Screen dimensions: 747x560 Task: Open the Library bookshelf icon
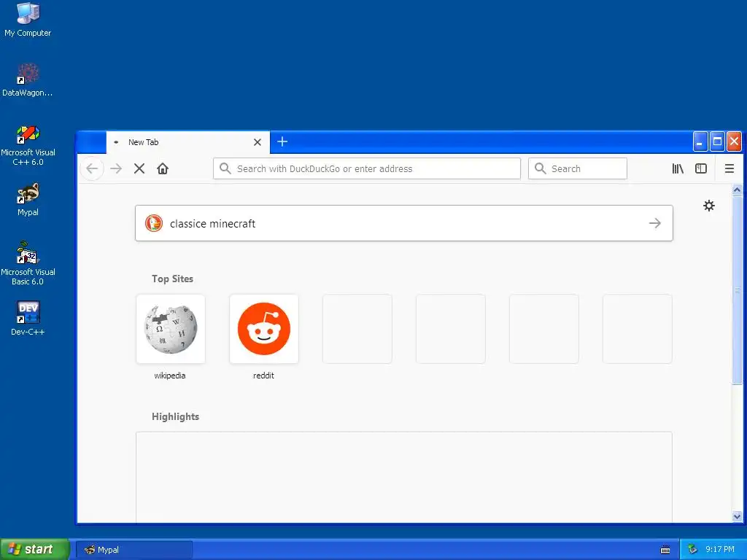tap(678, 168)
